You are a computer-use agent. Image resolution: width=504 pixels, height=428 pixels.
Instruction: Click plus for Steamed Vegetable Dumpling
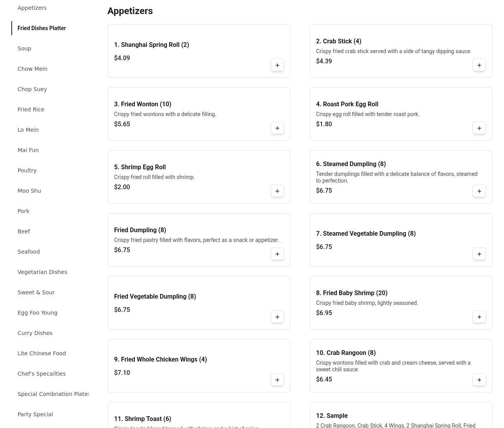(479, 254)
